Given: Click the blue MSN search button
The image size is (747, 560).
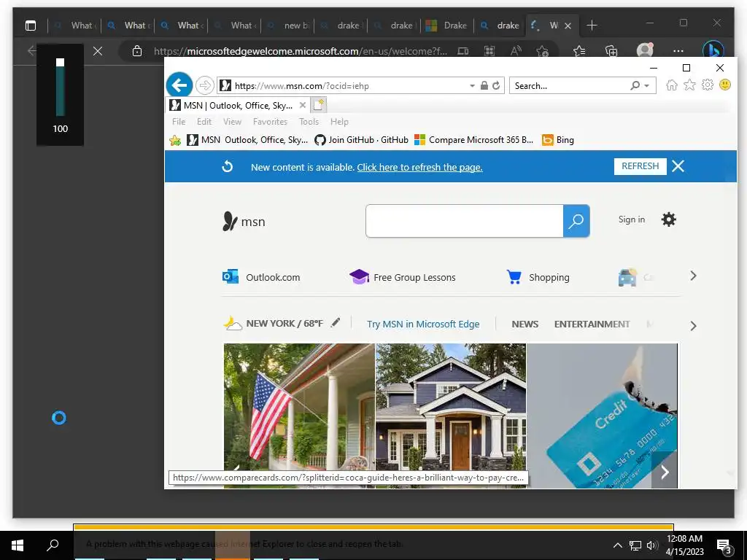Looking at the screenshot, I should 576,221.
